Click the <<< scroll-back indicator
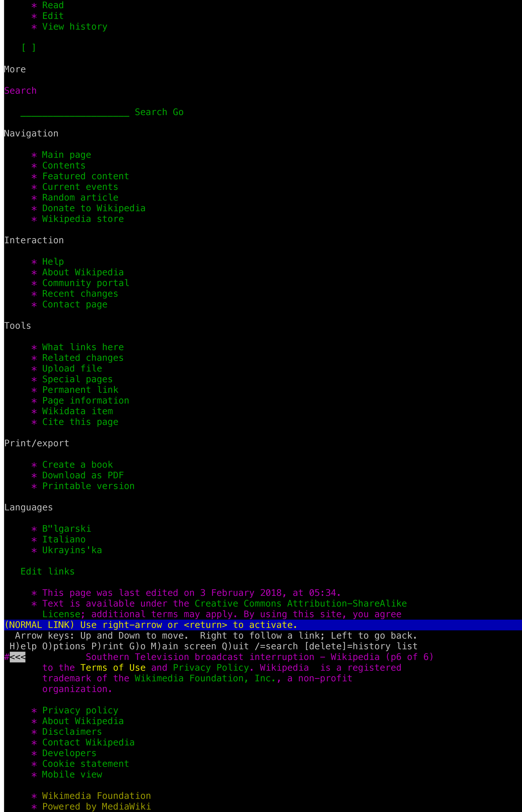 click(x=18, y=657)
